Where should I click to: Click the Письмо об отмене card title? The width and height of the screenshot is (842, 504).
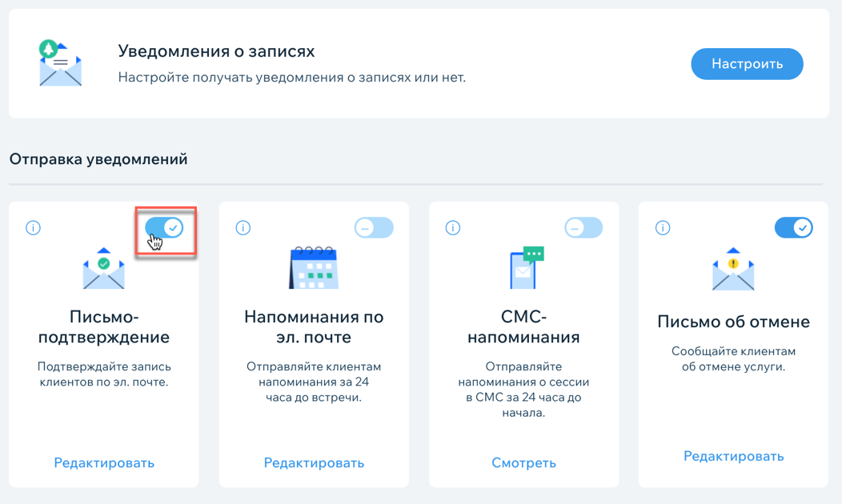point(733,322)
